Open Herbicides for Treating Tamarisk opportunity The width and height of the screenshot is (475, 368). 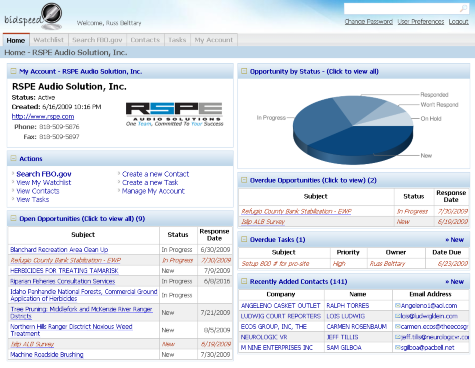pyautogui.click(x=64, y=271)
